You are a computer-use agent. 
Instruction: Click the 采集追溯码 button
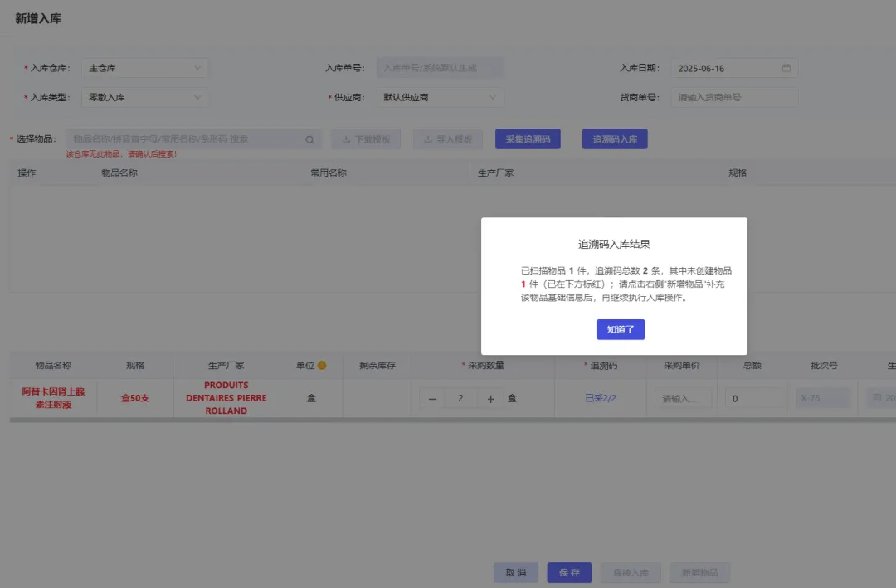(527, 138)
